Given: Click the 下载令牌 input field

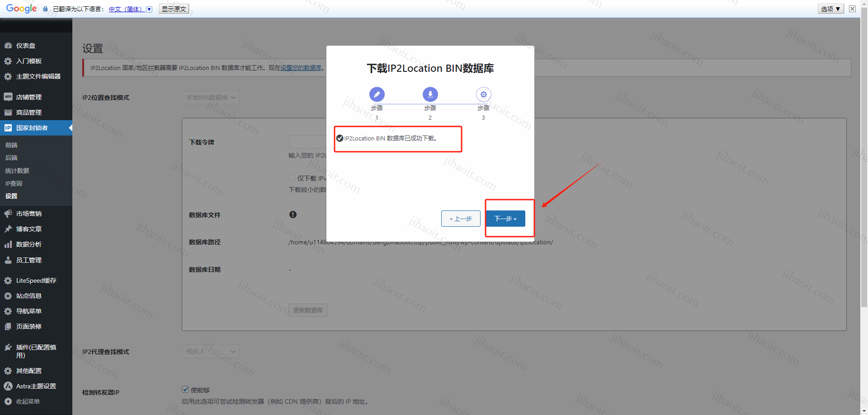Looking at the screenshot, I should [x=307, y=142].
